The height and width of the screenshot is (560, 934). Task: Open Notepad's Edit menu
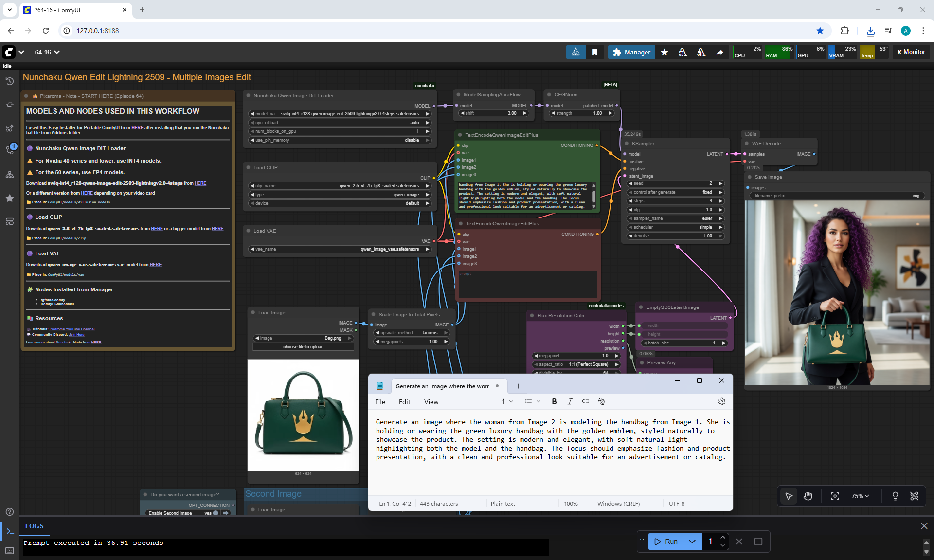coord(404,402)
